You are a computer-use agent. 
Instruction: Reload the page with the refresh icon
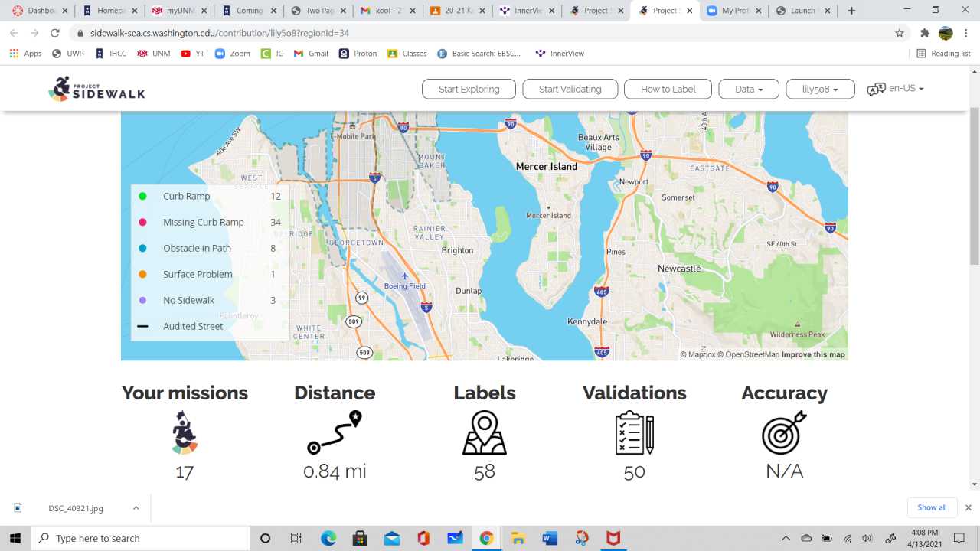click(55, 34)
